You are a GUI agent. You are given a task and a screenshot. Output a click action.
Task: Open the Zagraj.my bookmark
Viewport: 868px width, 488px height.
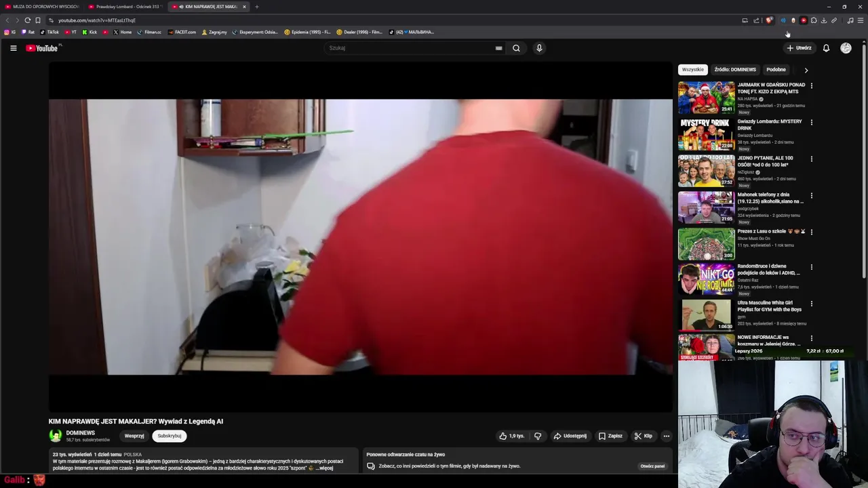pyautogui.click(x=214, y=32)
